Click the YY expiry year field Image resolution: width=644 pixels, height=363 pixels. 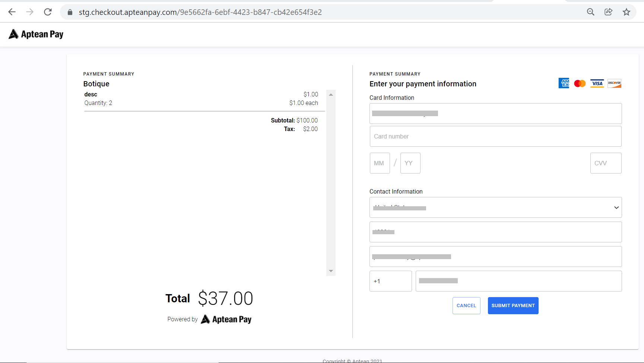[x=410, y=163]
